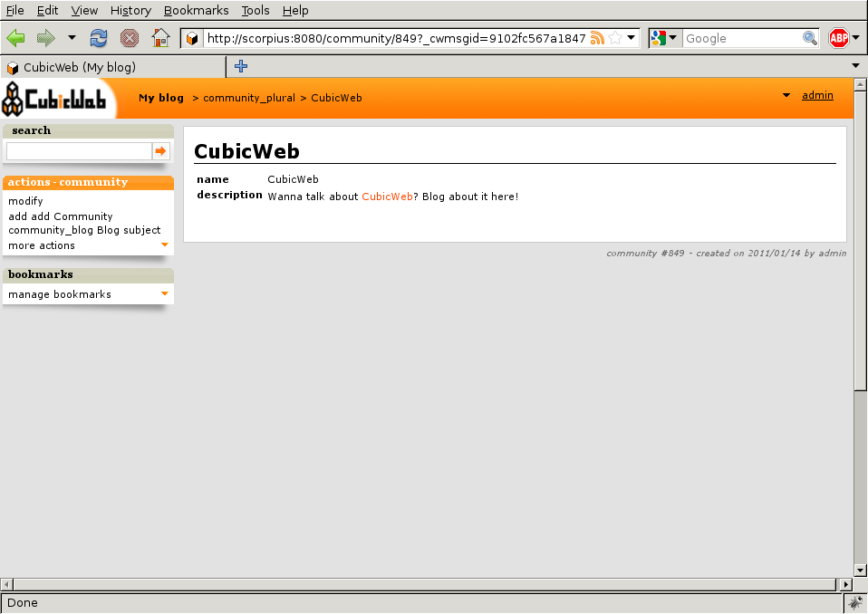Click the horizontal scrollbar thumb
Screen dimensions: 868x614
pyautogui.click(x=424, y=584)
